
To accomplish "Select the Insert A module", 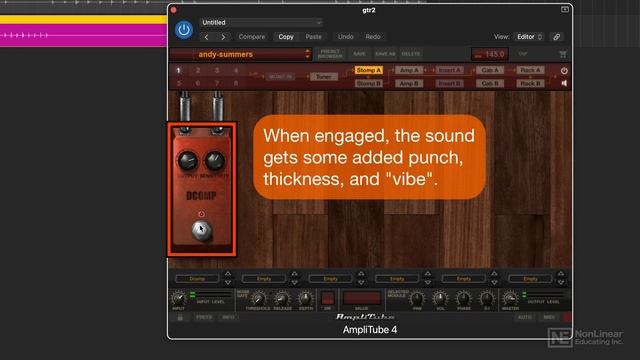I will tap(449, 70).
